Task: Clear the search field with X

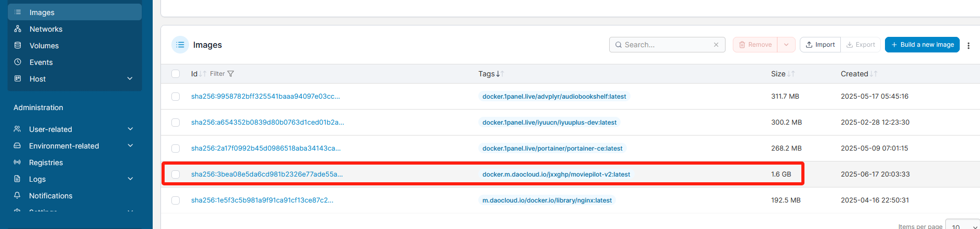Action: tap(716, 45)
